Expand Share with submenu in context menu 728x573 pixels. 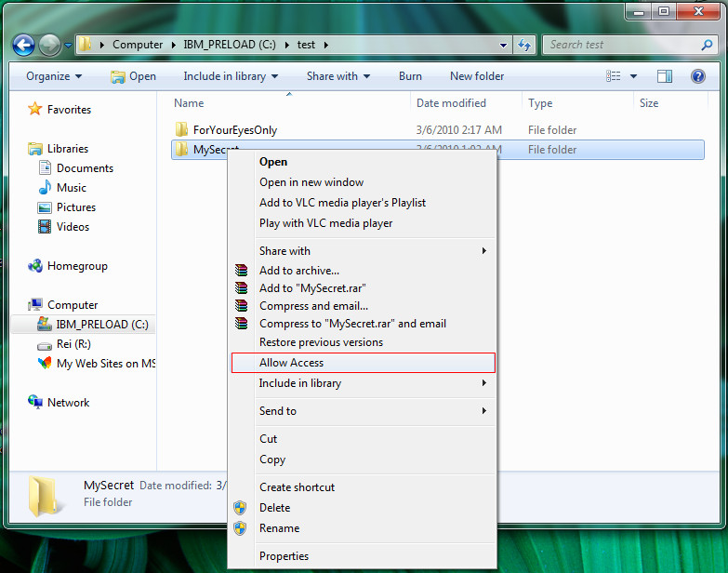pyautogui.click(x=364, y=251)
